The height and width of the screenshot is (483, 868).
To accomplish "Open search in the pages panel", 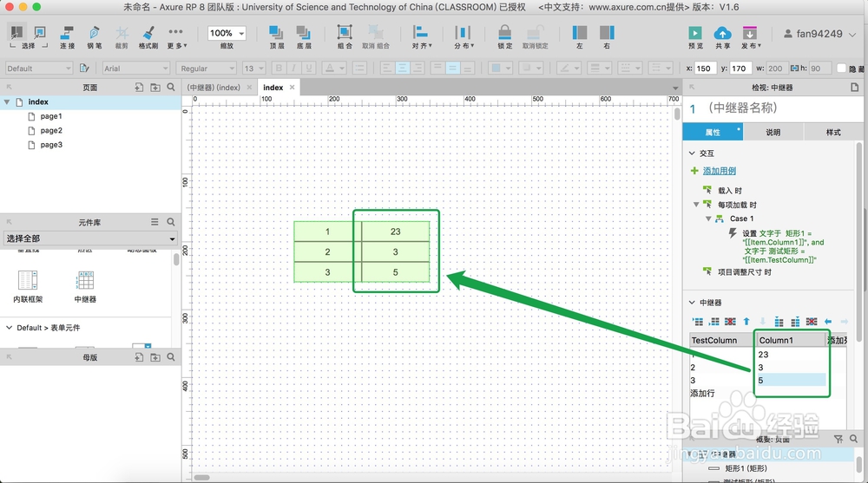I will tap(171, 87).
